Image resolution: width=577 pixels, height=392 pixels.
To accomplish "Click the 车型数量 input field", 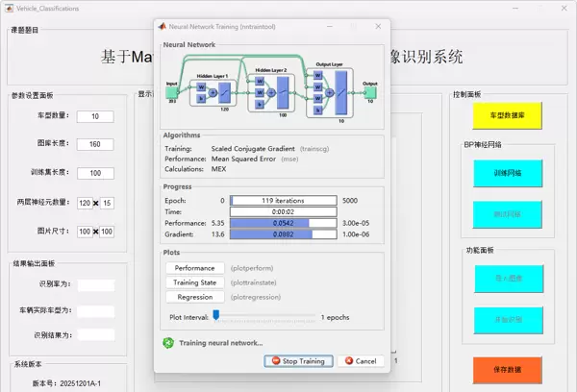I will pos(95,117).
